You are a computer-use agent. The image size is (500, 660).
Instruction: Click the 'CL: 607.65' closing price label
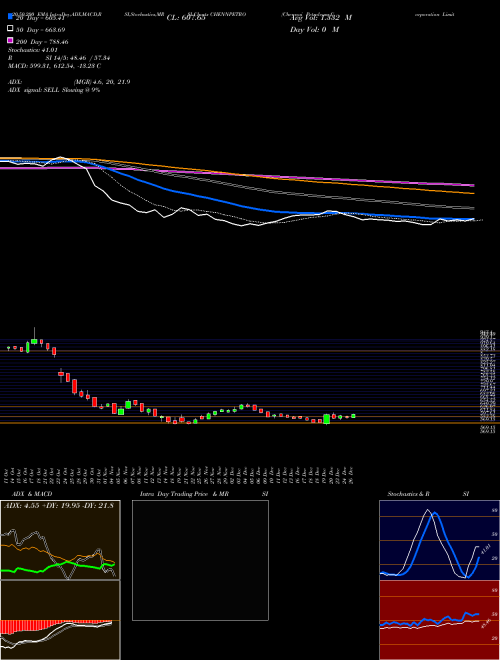coord(186,18)
